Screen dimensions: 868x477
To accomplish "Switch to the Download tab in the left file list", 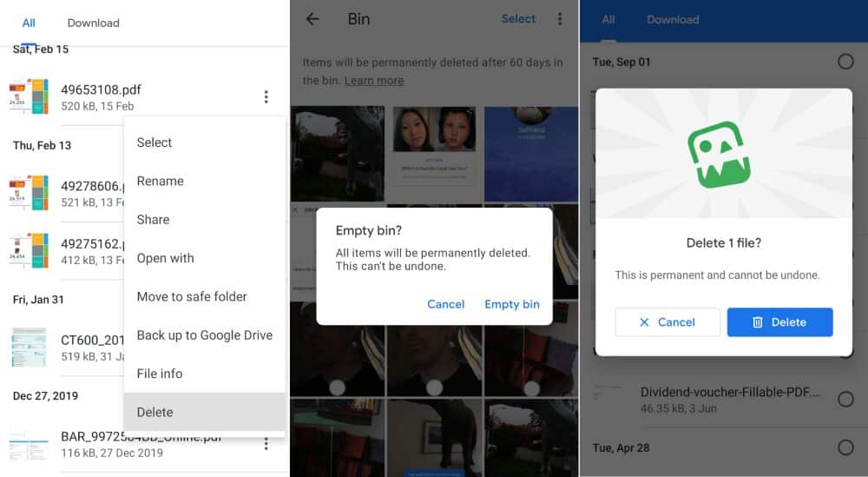I will pyautogui.click(x=93, y=23).
